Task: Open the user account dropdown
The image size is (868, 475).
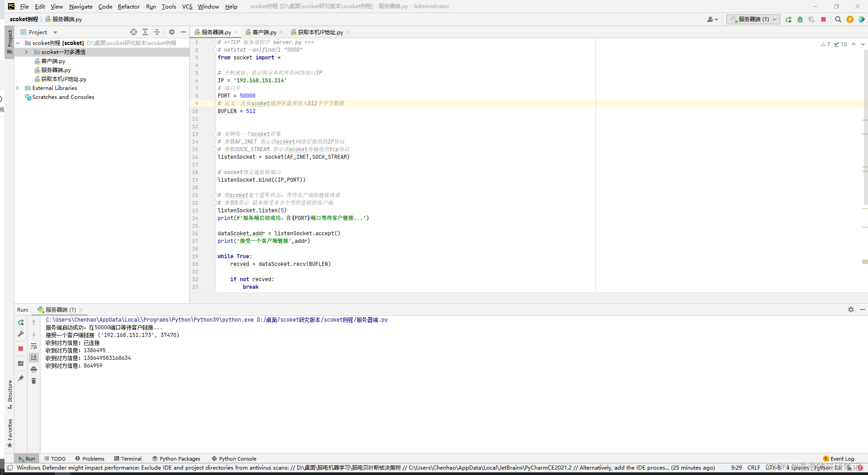Action: (712, 19)
